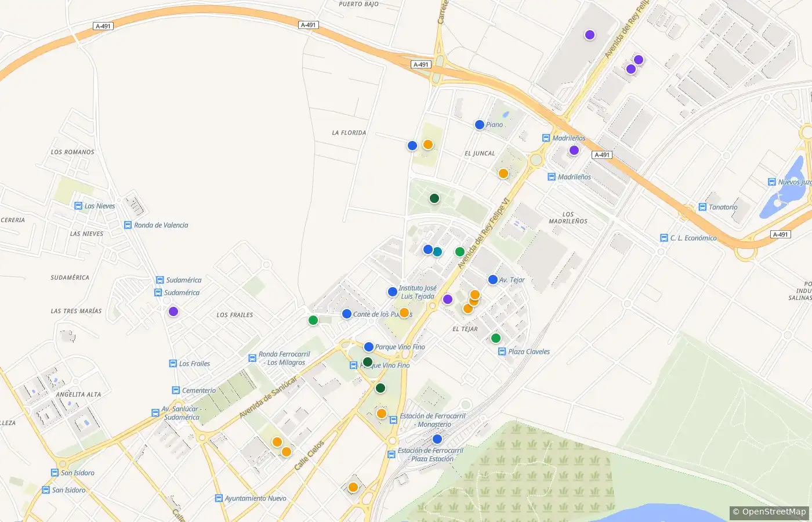Select the Tanatorio bus stop icon
This screenshot has width=812, height=522.
[x=702, y=207]
